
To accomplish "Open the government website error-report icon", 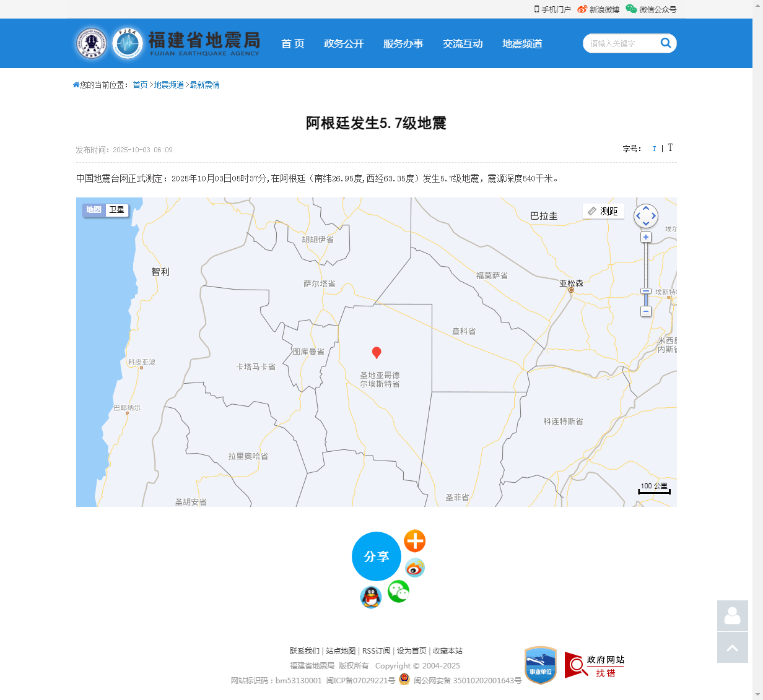I will 595,665.
